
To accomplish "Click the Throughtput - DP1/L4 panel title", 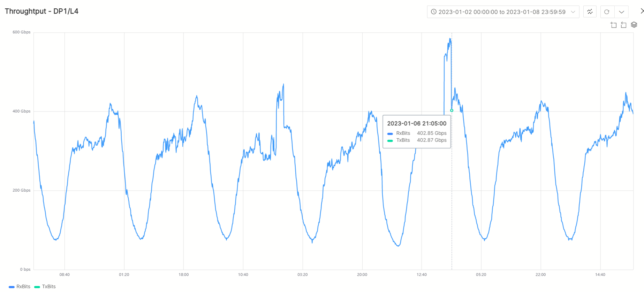I will [x=41, y=11].
